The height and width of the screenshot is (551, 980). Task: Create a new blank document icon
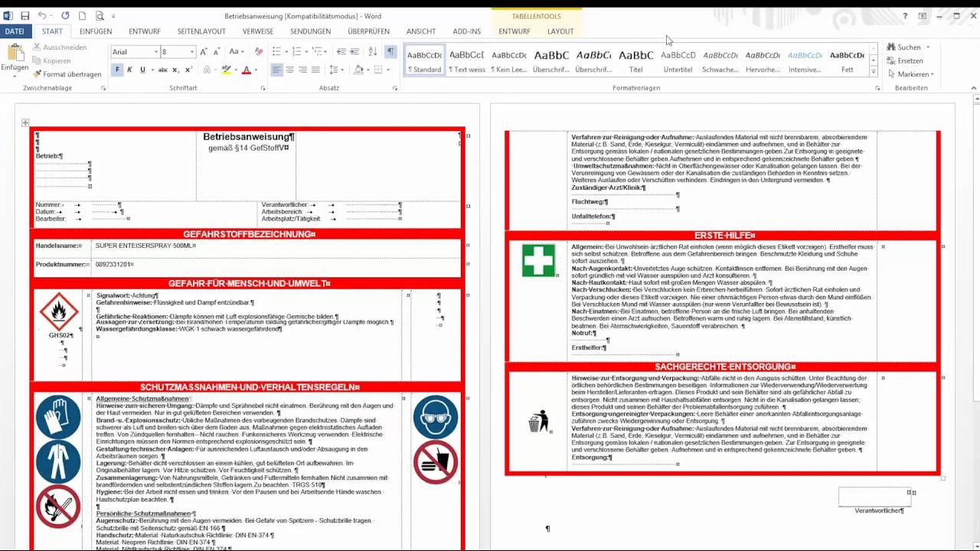pyautogui.click(x=82, y=15)
